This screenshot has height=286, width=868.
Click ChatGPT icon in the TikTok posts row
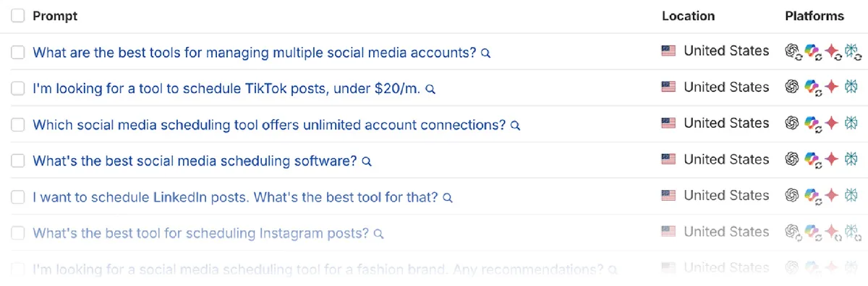pos(792,87)
